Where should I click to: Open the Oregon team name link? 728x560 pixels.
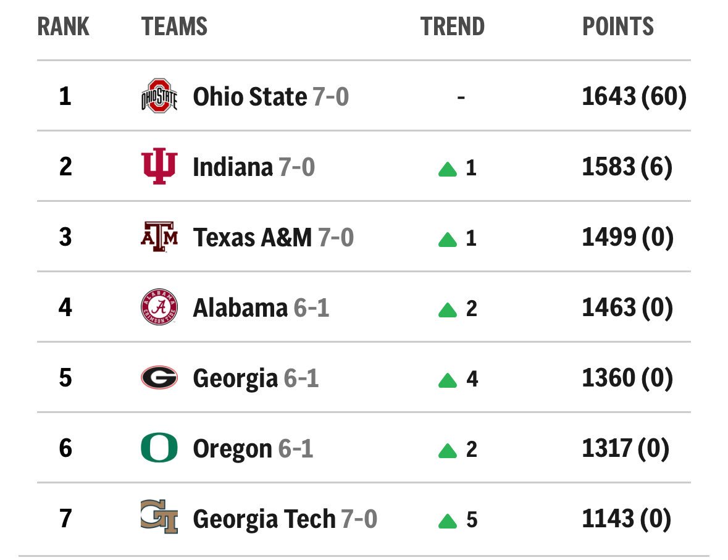point(232,449)
